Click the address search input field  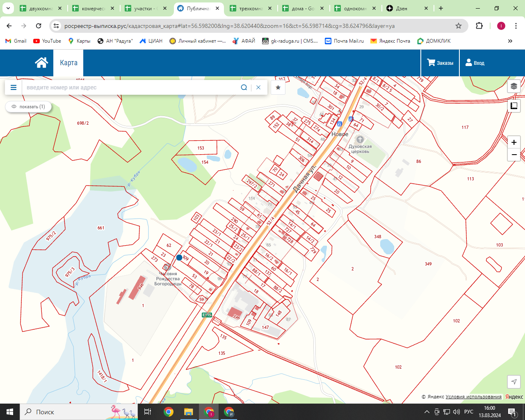pyautogui.click(x=131, y=87)
